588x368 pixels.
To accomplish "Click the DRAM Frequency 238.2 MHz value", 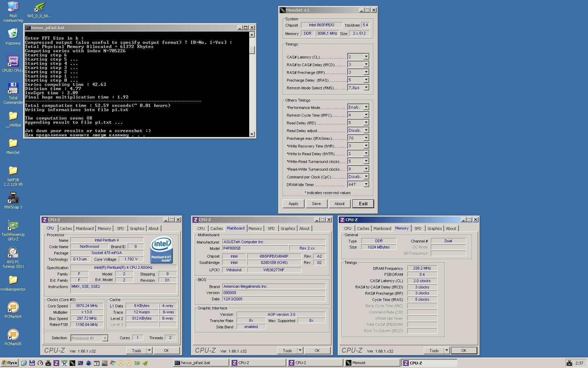I will [x=422, y=268].
